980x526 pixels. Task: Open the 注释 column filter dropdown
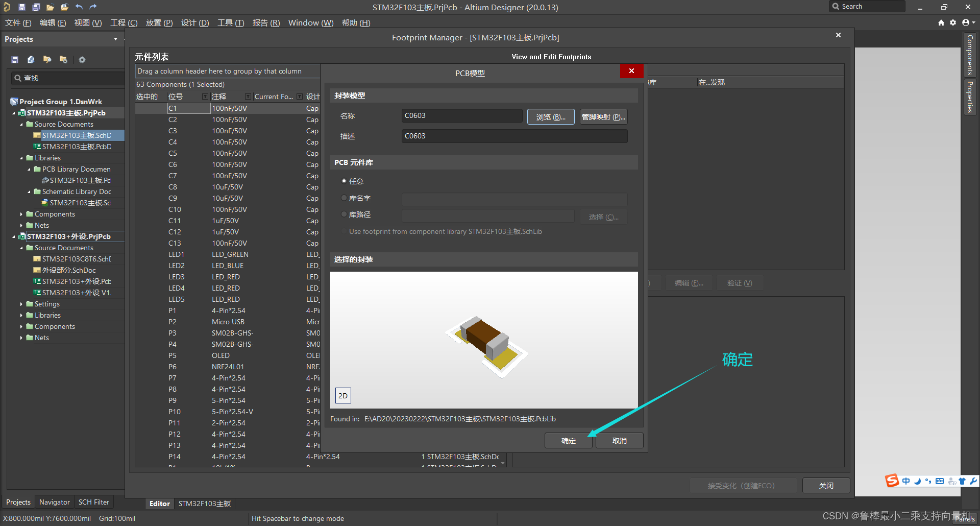(248, 97)
